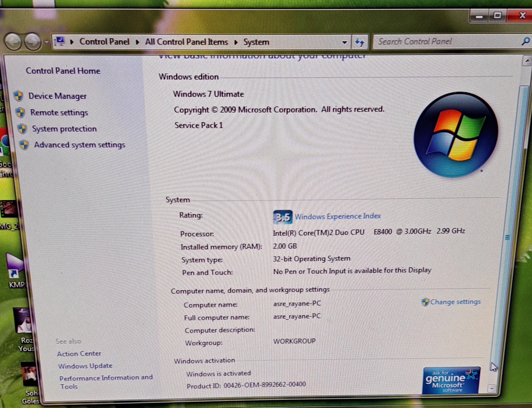
Task: Click the asre_rayane-PC Computer name value
Action: 297,304
